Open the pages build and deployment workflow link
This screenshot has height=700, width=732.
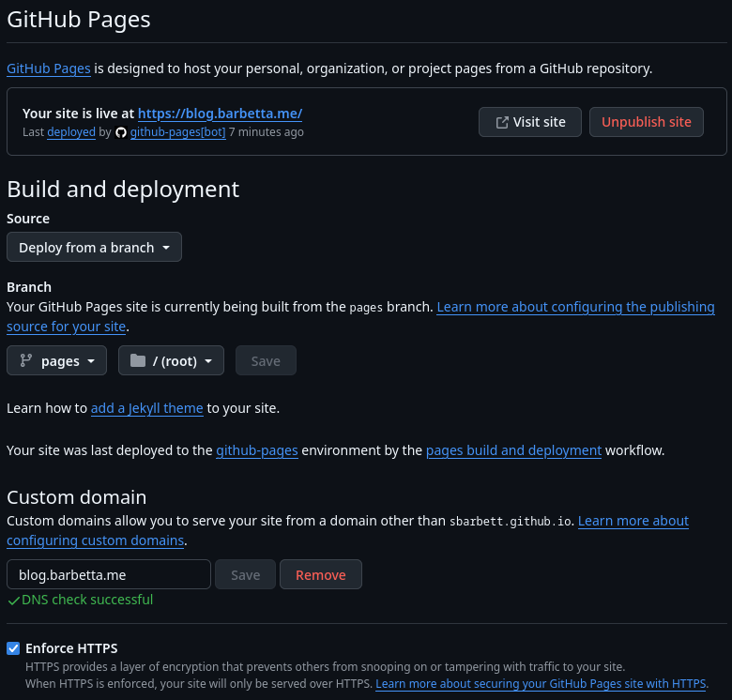[x=513, y=450]
